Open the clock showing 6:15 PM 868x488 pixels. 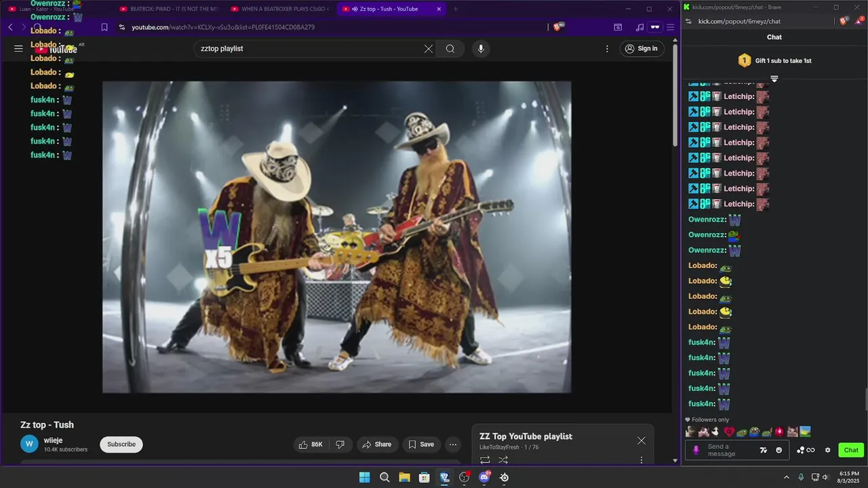(x=849, y=477)
